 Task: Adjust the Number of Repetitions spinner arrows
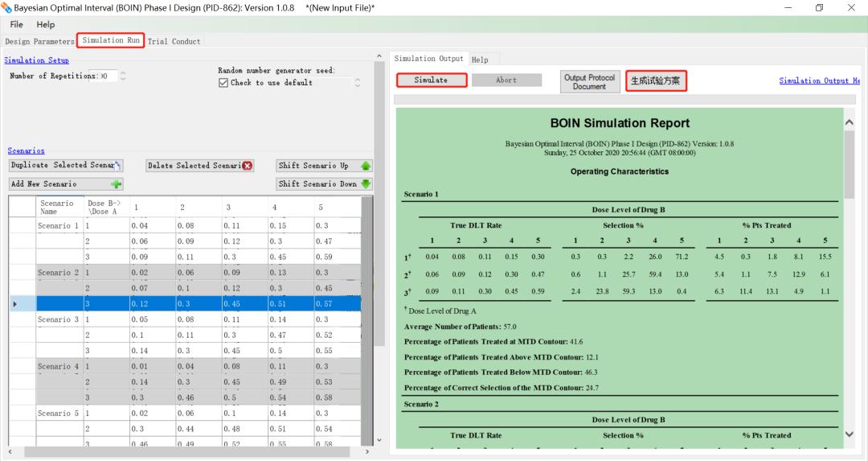(x=123, y=76)
